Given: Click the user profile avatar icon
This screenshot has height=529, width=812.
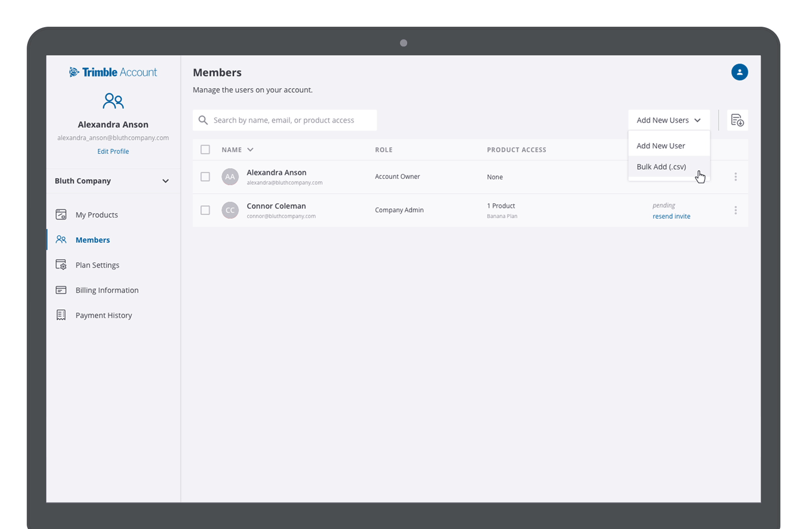Looking at the screenshot, I should (x=739, y=72).
